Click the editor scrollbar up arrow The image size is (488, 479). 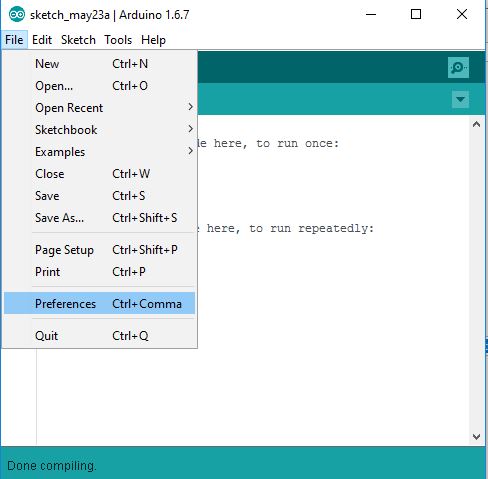point(476,124)
